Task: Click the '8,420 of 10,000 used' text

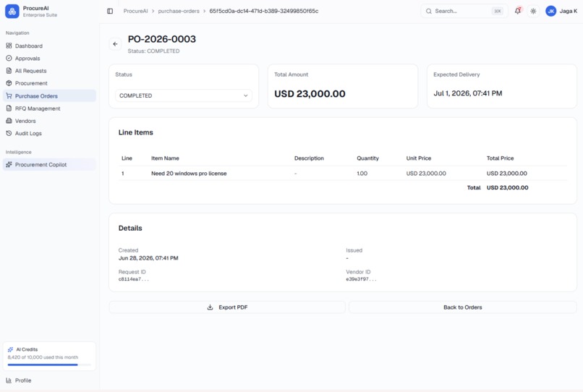Action: point(43,357)
